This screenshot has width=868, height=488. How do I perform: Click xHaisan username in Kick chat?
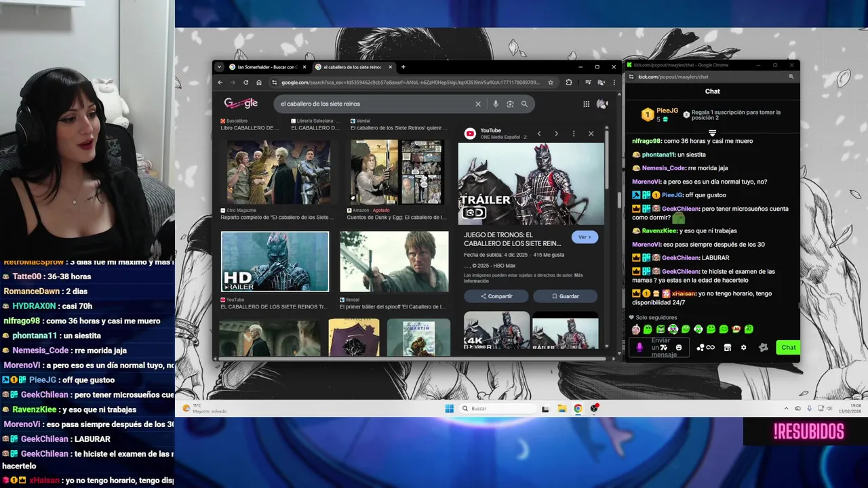(684, 293)
